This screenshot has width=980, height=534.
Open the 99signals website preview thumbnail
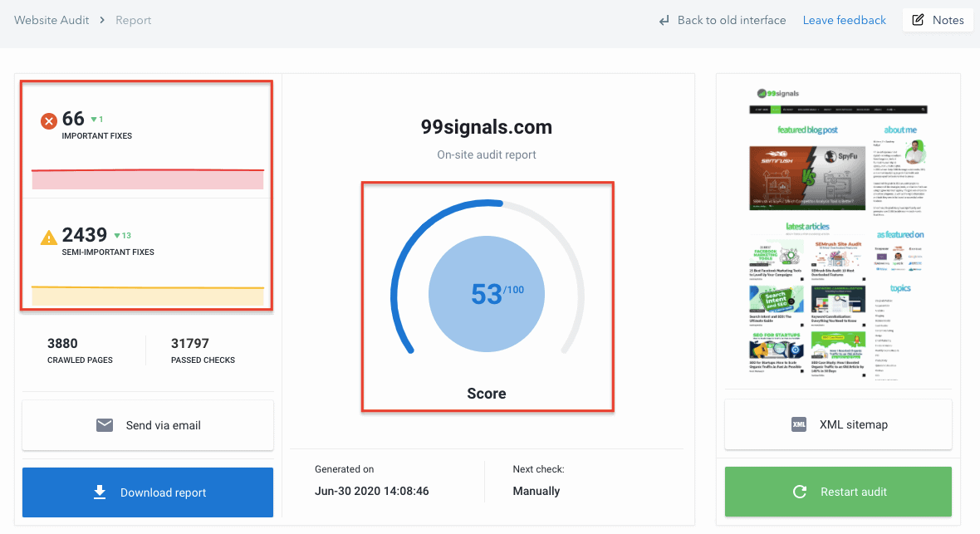click(838, 233)
